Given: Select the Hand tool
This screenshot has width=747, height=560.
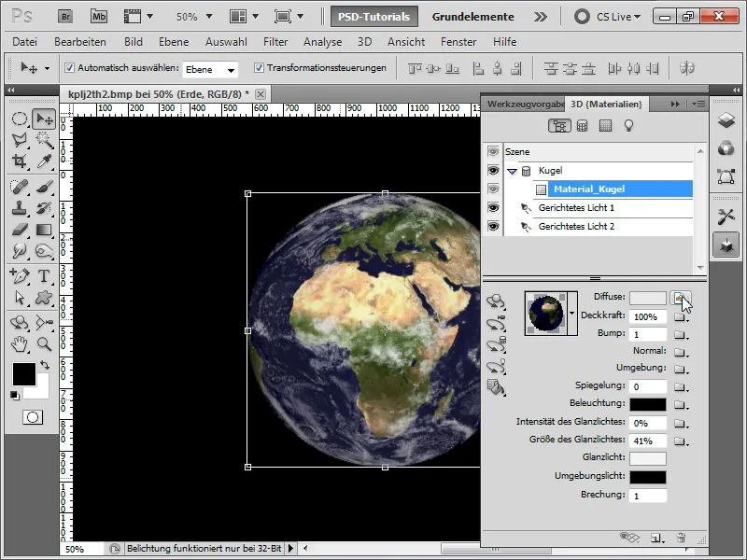Looking at the screenshot, I should [x=19, y=343].
